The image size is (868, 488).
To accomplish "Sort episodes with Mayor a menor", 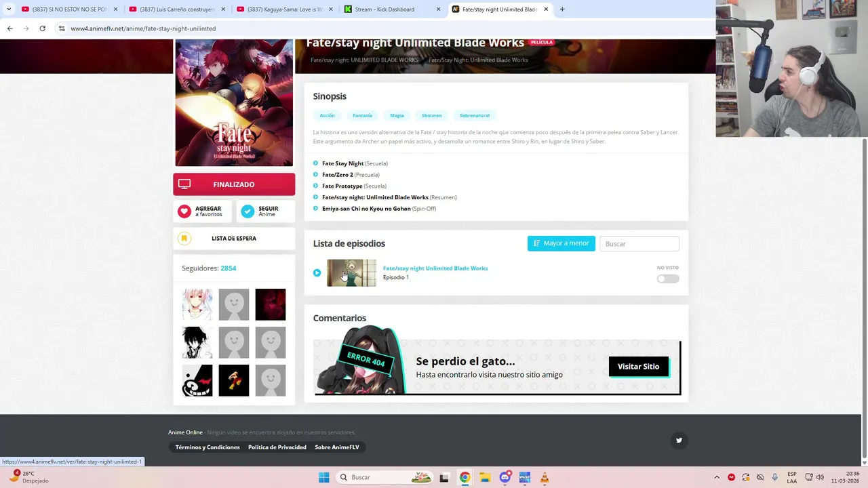I will click(561, 243).
